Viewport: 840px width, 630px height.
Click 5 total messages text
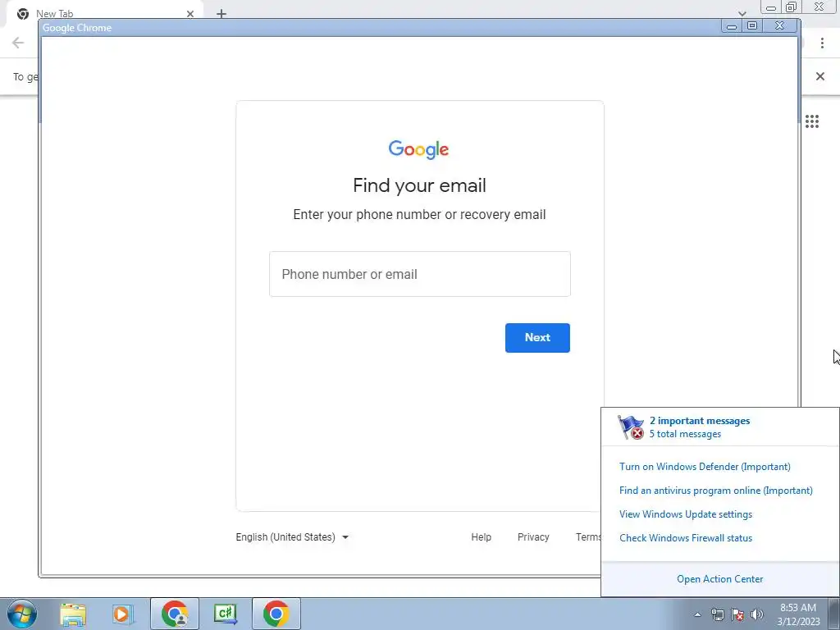[x=685, y=434]
